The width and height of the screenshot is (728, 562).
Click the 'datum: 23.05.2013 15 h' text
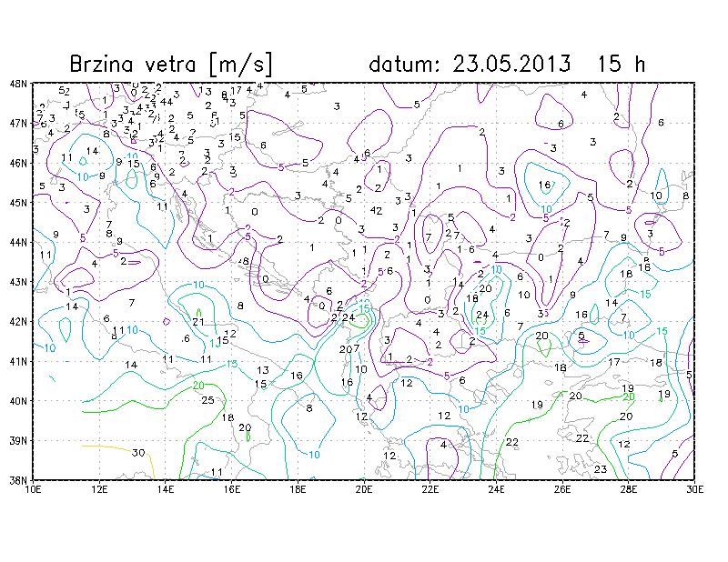pos(507,64)
